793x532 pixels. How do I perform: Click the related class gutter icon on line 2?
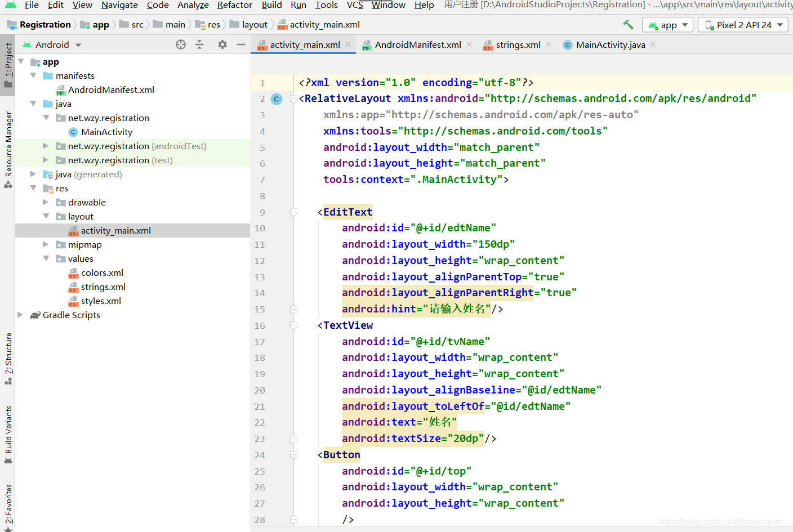(x=277, y=99)
